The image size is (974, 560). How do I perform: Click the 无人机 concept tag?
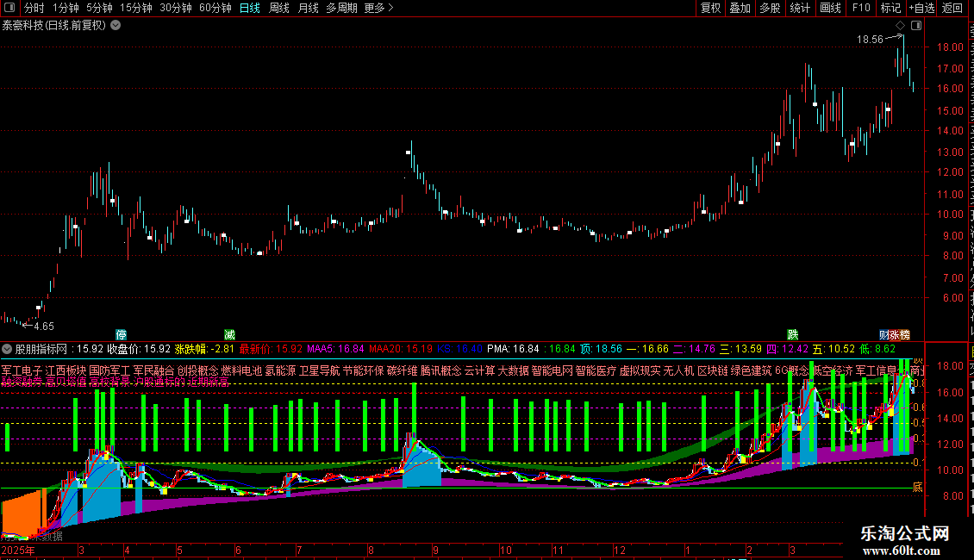tap(679, 370)
